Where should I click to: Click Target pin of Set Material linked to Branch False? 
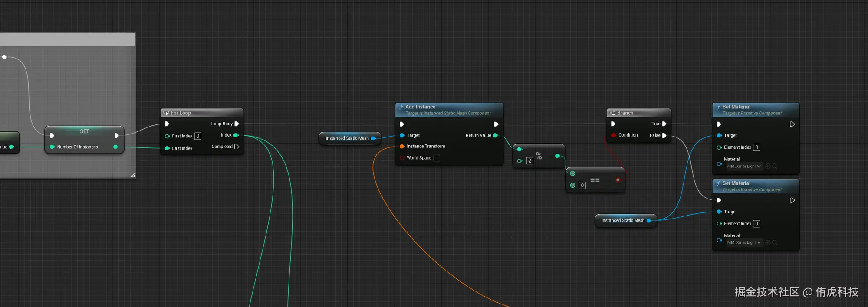tap(719, 212)
